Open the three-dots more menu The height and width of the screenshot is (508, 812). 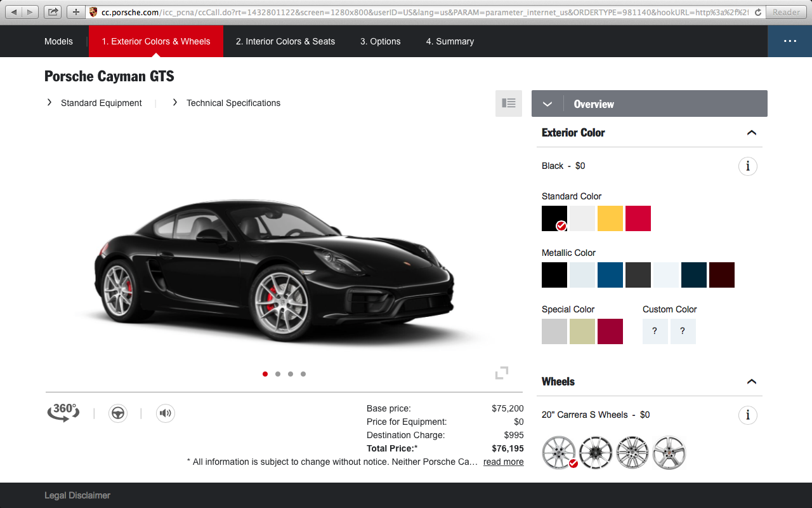pos(790,41)
